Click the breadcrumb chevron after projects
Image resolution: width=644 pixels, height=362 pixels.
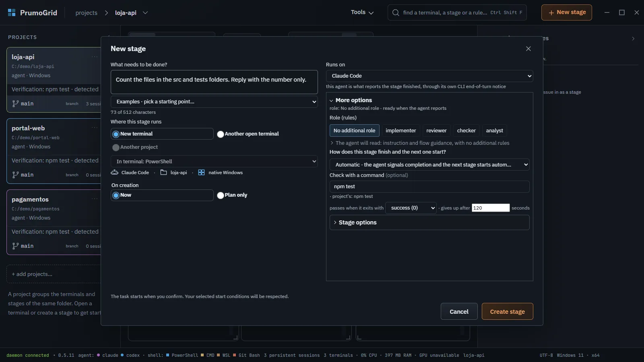click(106, 13)
